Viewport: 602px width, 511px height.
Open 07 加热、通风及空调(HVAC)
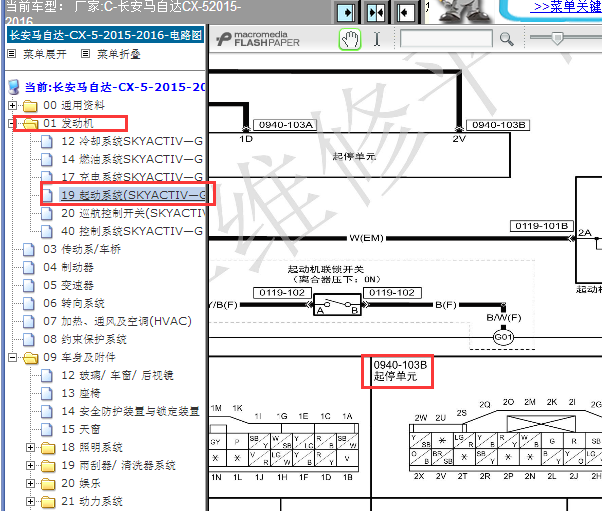point(117,321)
